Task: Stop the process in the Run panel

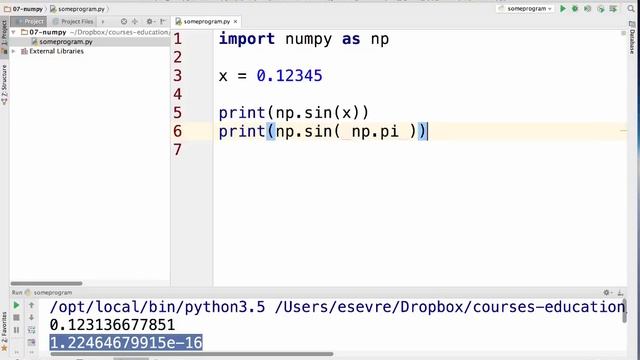Action: (x=16, y=318)
